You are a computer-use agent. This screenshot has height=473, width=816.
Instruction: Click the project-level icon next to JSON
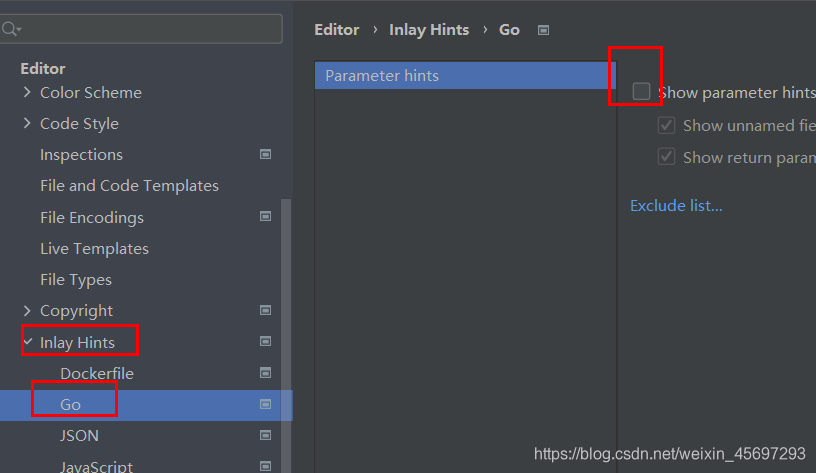(x=265, y=435)
